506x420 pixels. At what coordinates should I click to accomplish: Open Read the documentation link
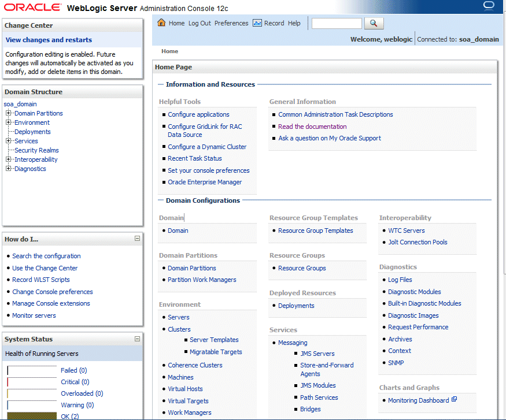[x=312, y=127]
